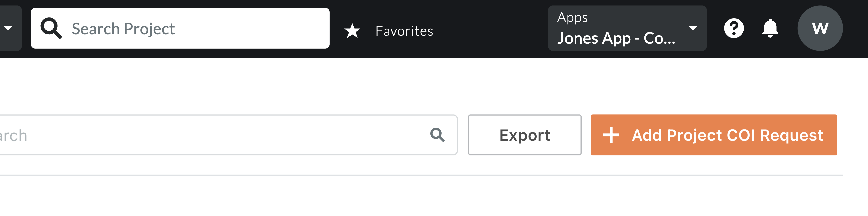This screenshot has width=868, height=216.
Task: Click the plus icon on Add Project COI Request
Action: tap(611, 135)
